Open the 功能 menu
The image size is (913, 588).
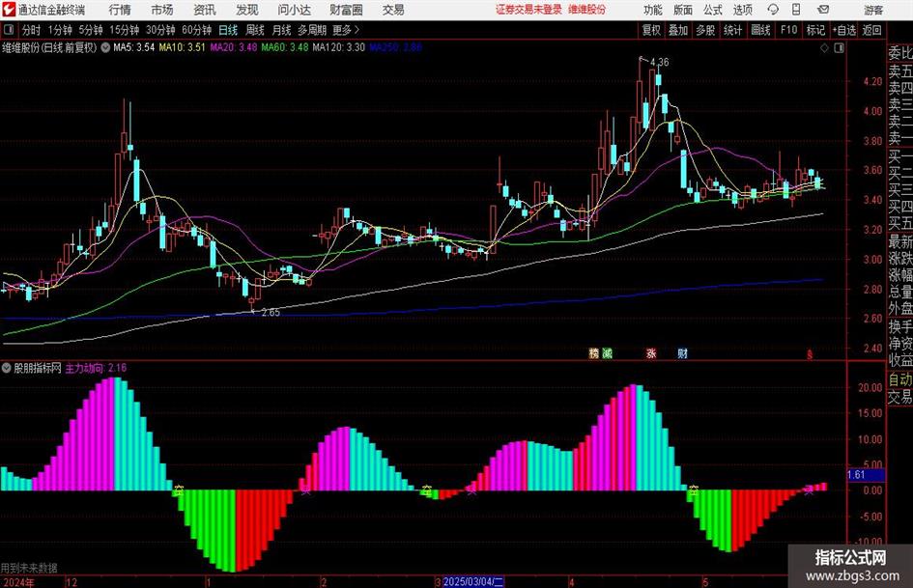pos(653,10)
